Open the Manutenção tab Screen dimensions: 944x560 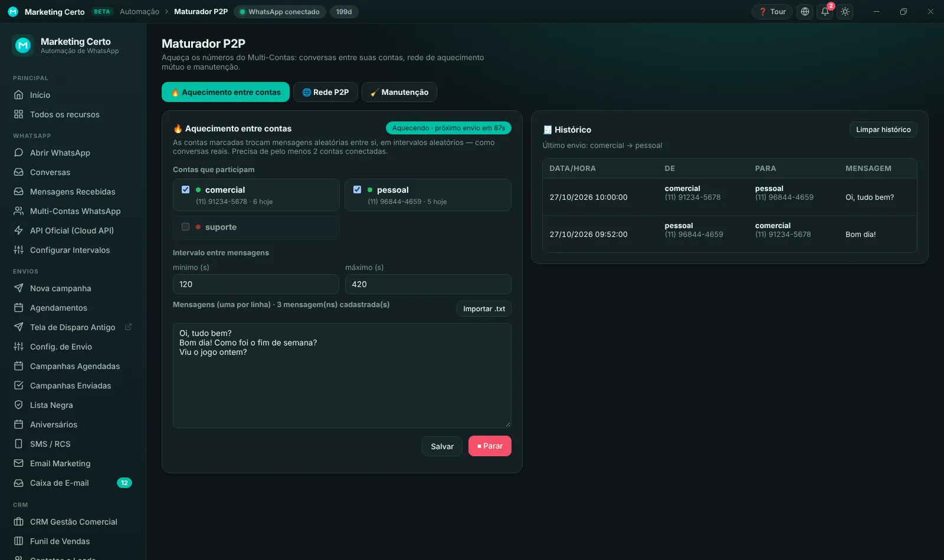pos(399,92)
